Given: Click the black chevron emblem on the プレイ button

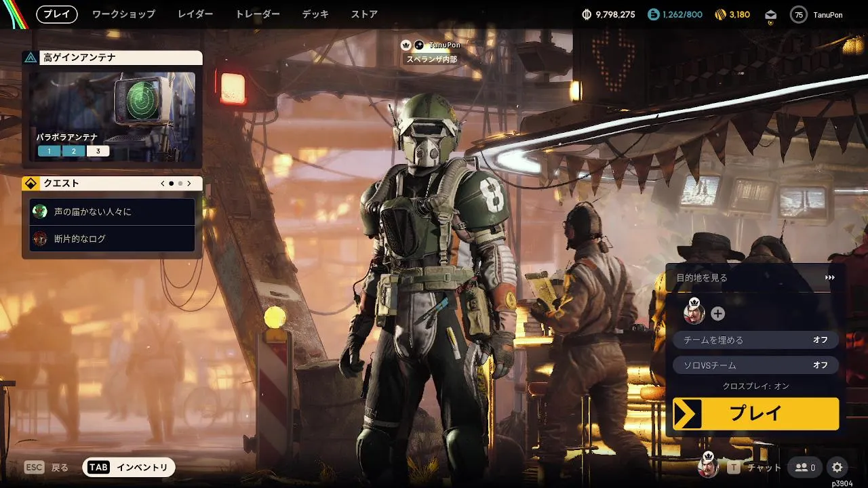Looking at the screenshot, I should coord(688,413).
